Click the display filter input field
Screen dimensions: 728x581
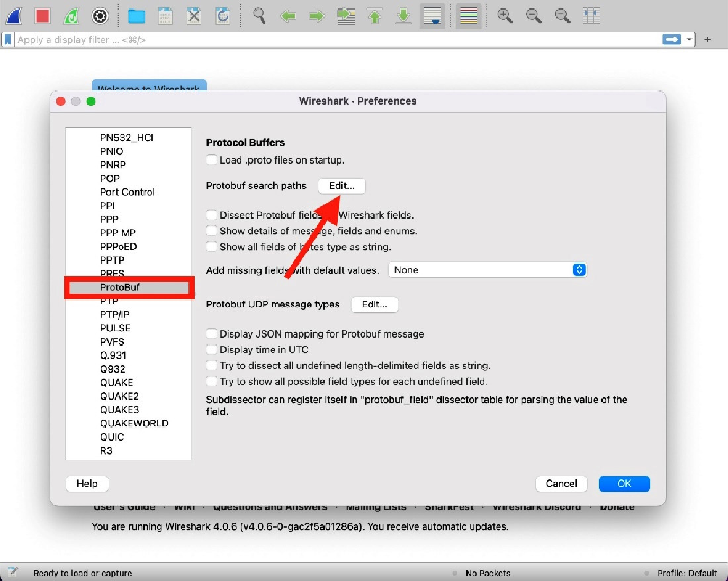pyautogui.click(x=337, y=40)
